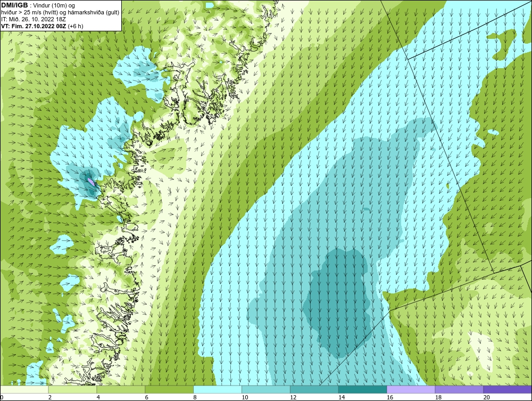Click the legend tick label '4'

coord(98,397)
